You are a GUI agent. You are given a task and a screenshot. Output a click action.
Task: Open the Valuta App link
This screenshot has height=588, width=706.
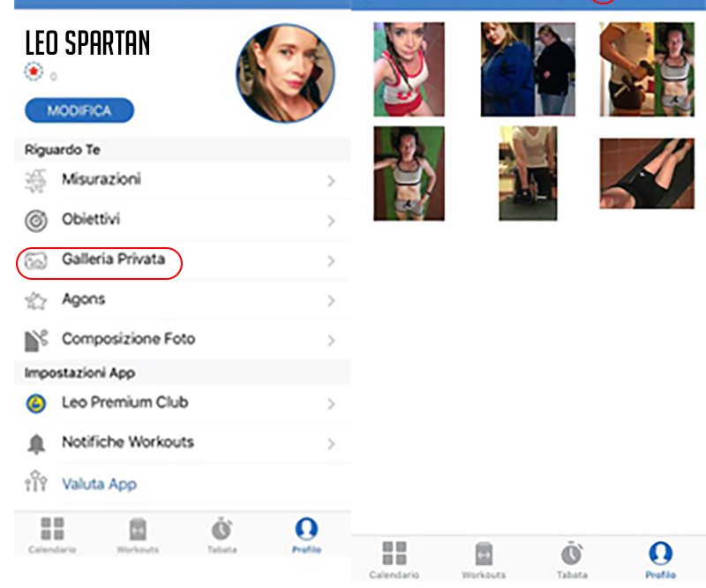coord(99,484)
